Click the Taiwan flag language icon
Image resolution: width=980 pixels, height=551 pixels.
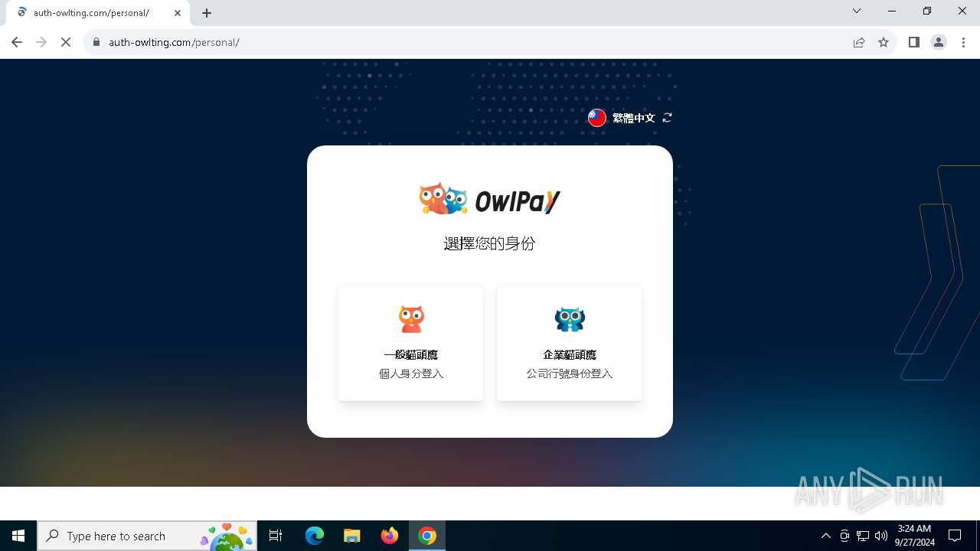(597, 118)
